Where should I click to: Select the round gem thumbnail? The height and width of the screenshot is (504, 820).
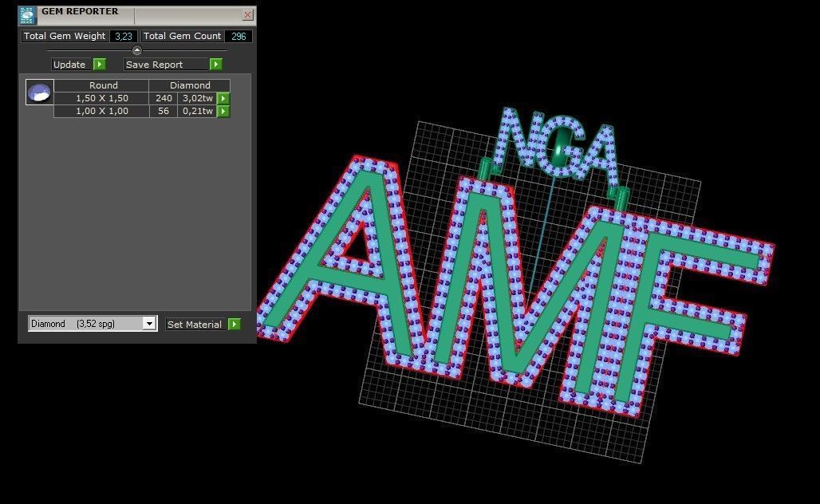click(40, 92)
